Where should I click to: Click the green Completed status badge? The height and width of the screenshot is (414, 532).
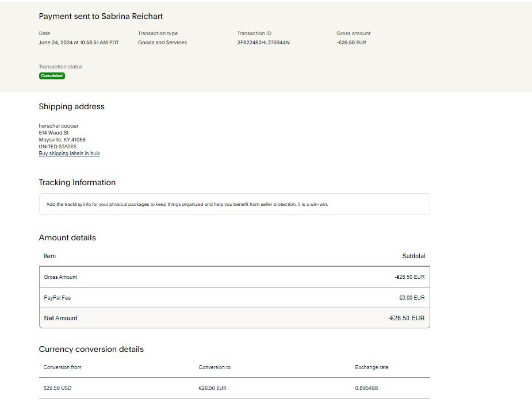[x=52, y=76]
